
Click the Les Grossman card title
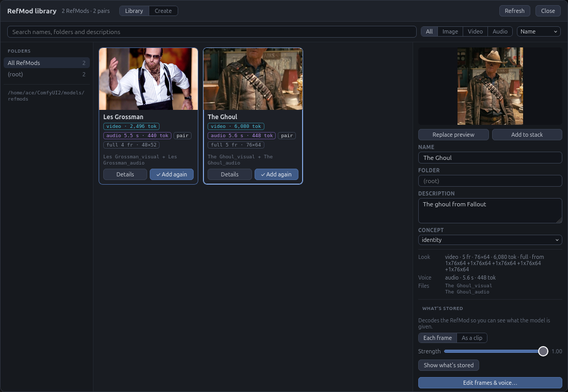(123, 117)
